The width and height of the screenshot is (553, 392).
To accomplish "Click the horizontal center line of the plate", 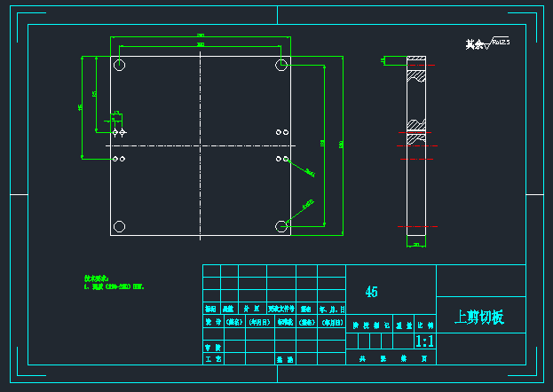I will (x=201, y=145).
